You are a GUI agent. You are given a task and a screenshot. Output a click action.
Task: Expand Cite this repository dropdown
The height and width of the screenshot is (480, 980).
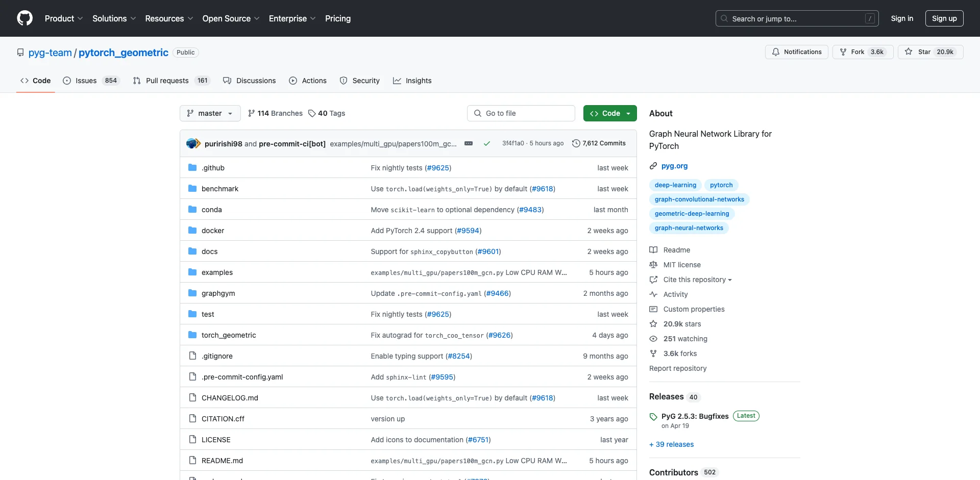click(697, 280)
